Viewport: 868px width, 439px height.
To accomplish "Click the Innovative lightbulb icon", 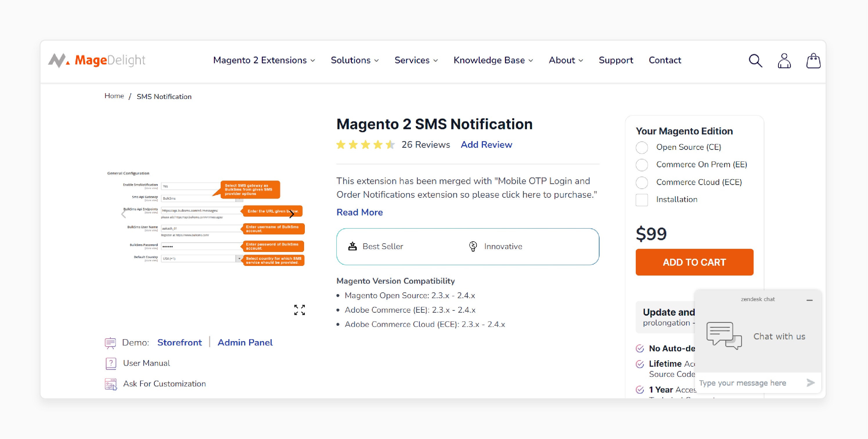I will [473, 246].
